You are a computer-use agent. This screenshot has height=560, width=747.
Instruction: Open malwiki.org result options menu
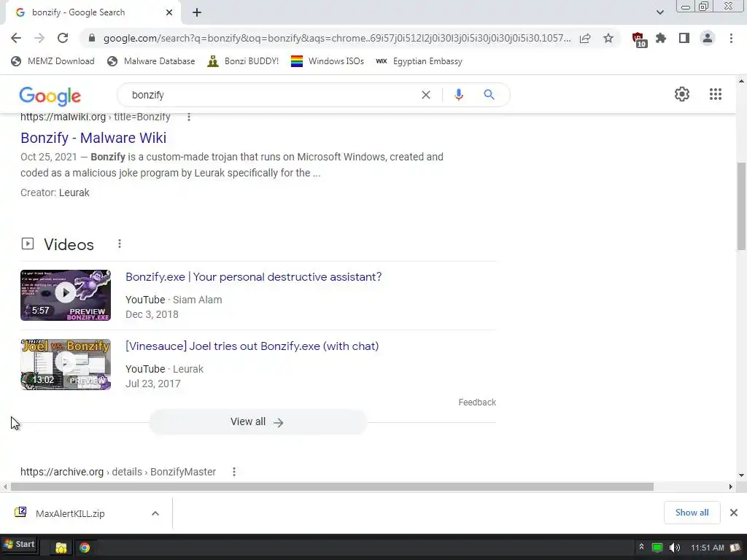[x=189, y=117]
